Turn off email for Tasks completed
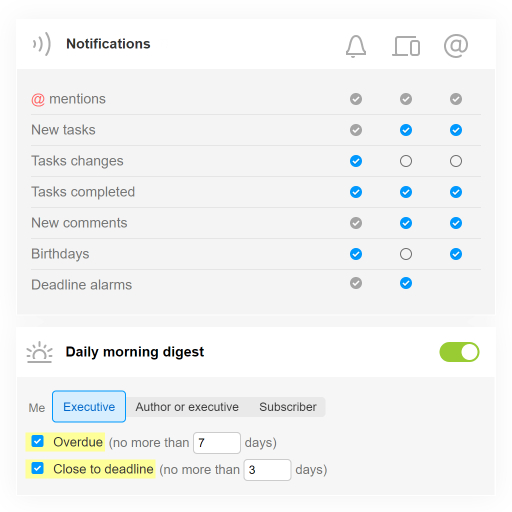Screen dimensions: 512x512 coord(456,192)
